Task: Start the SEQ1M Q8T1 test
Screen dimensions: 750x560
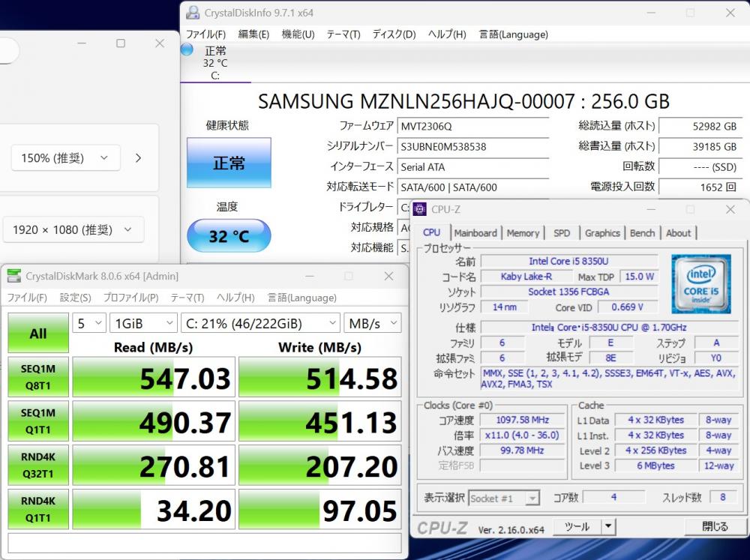Action: tap(38, 377)
